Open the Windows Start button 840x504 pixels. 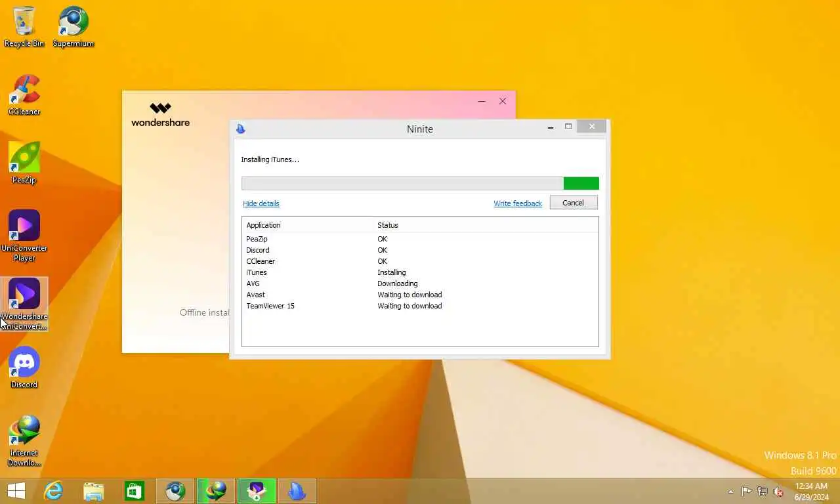[16, 491]
